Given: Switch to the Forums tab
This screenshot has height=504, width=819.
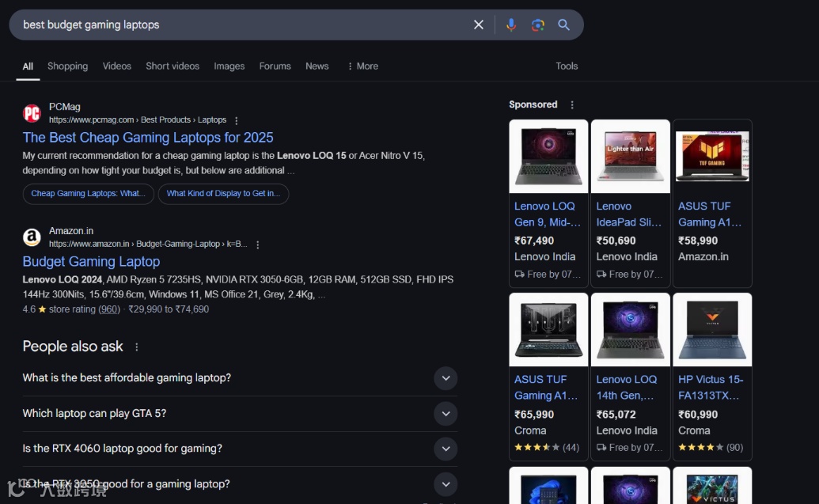Looking at the screenshot, I should coord(275,66).
